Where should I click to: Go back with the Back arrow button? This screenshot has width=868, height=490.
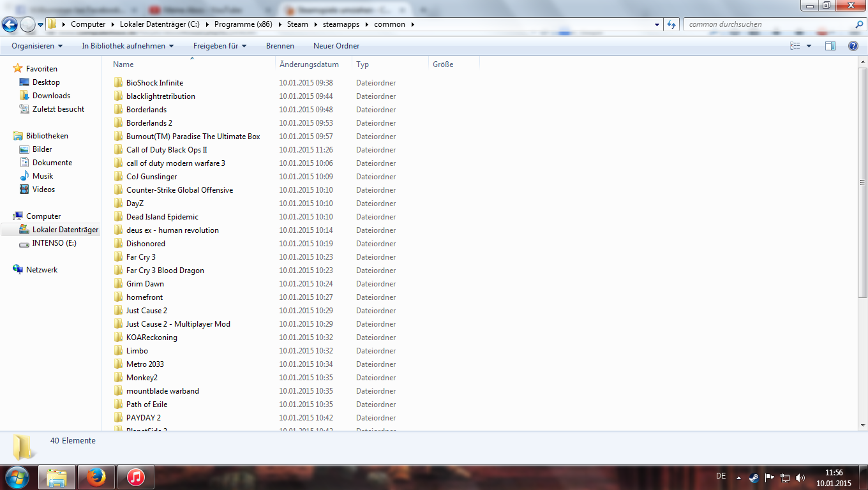tap(10, 24)
